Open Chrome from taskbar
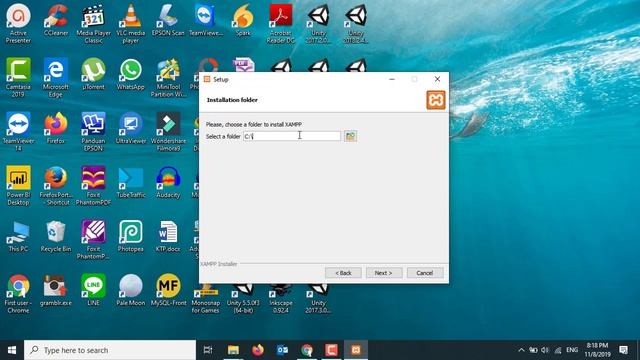Image resolution: width=640 pixels, height=360 pixels. click(307, 350)
